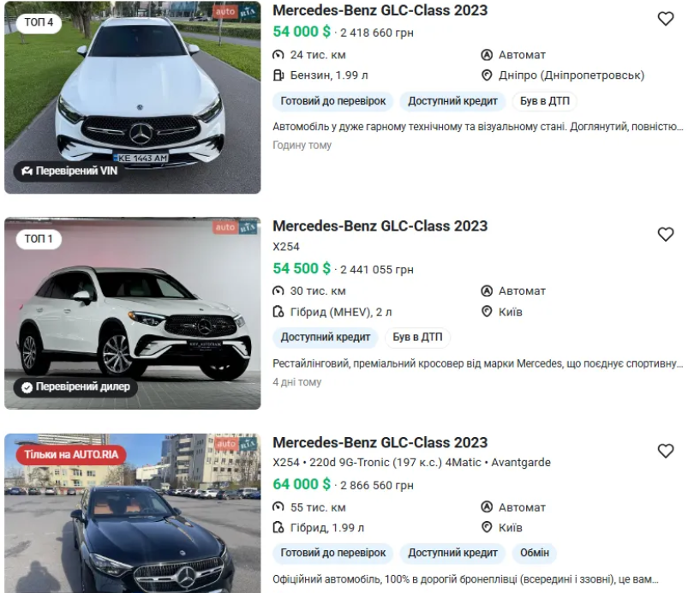
Task: Click the Готовий до перевірок tag on first listing
Action: coord(333,101)
